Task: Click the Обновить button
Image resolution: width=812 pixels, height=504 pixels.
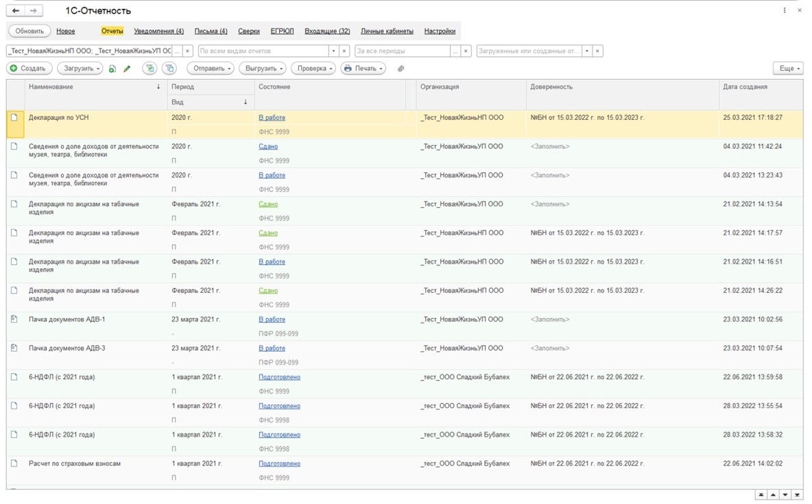Action: (29, 31)
